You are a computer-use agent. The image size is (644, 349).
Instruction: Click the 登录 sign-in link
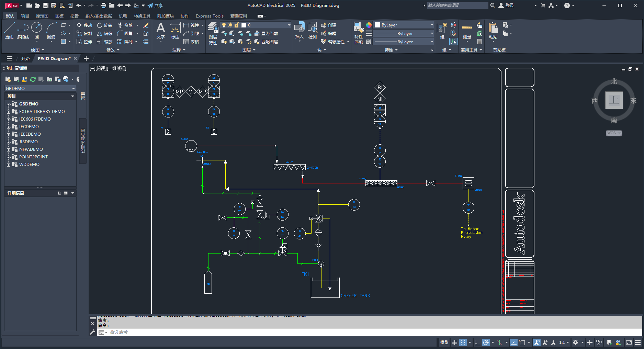510,5
